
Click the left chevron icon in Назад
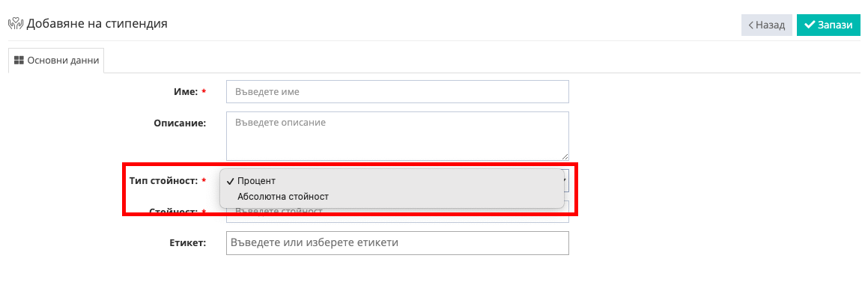tap(751, 25)
